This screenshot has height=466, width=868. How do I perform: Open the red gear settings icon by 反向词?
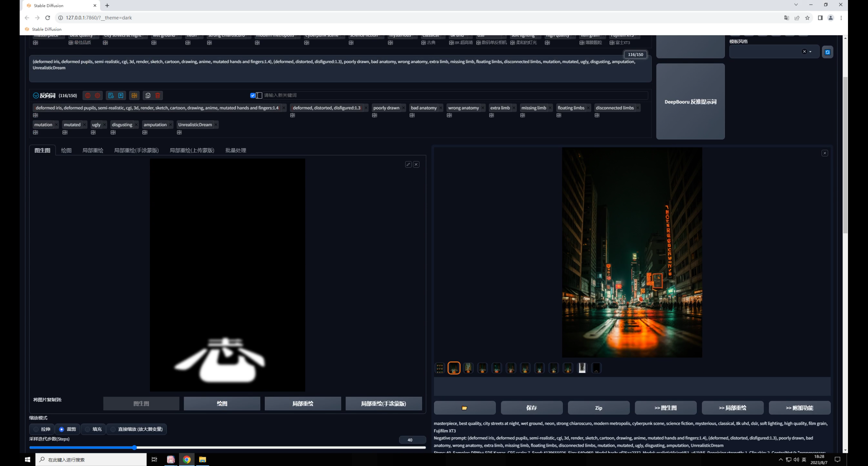point(98,96)
